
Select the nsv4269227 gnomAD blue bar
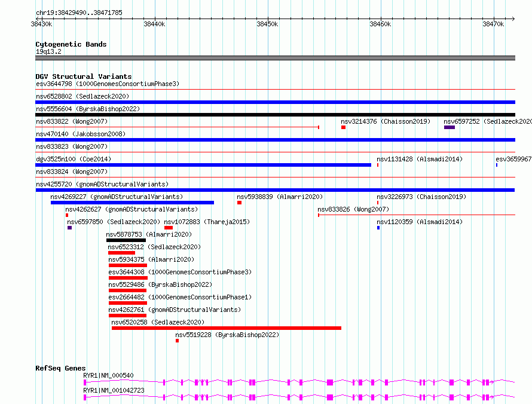tap(132, 203)
